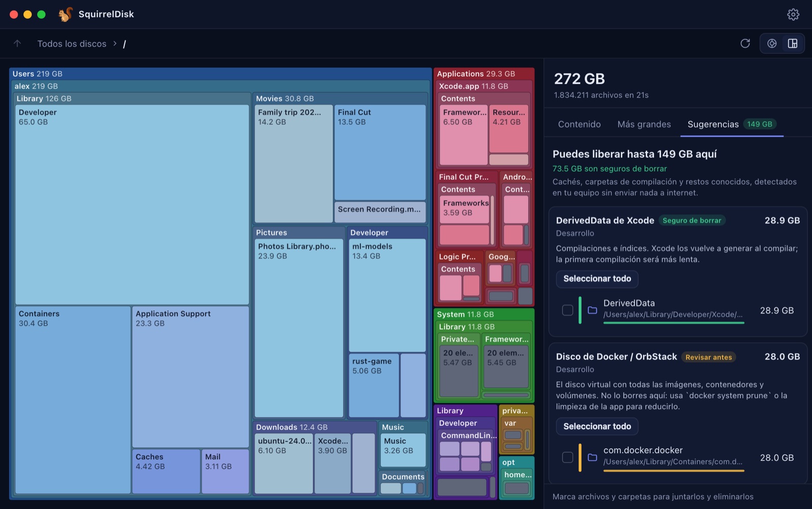Select the 20 elem... 5.45 GB tile
The width and height of the screenshot is (812, 509).
click(506, 367)
